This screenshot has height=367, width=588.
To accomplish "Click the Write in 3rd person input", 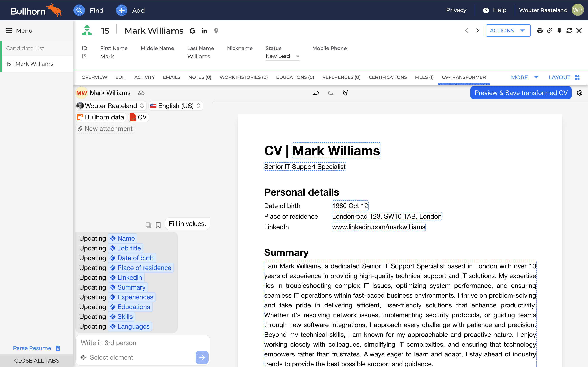I will [143, 343].
